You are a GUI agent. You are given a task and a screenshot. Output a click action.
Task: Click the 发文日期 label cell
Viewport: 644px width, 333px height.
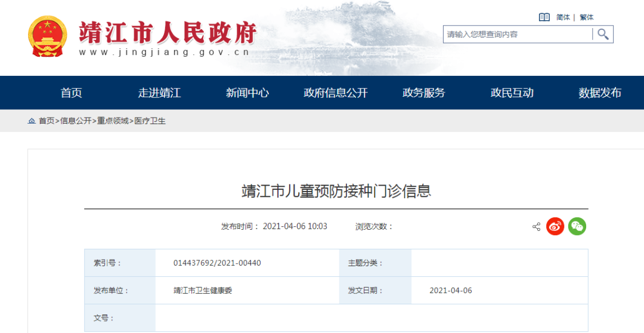(376, 291)
